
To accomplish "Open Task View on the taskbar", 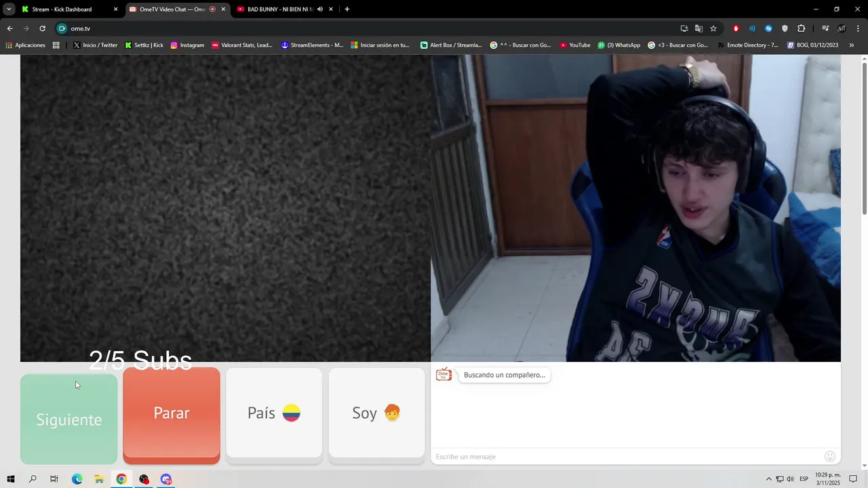I will click(x=54, y=479).
